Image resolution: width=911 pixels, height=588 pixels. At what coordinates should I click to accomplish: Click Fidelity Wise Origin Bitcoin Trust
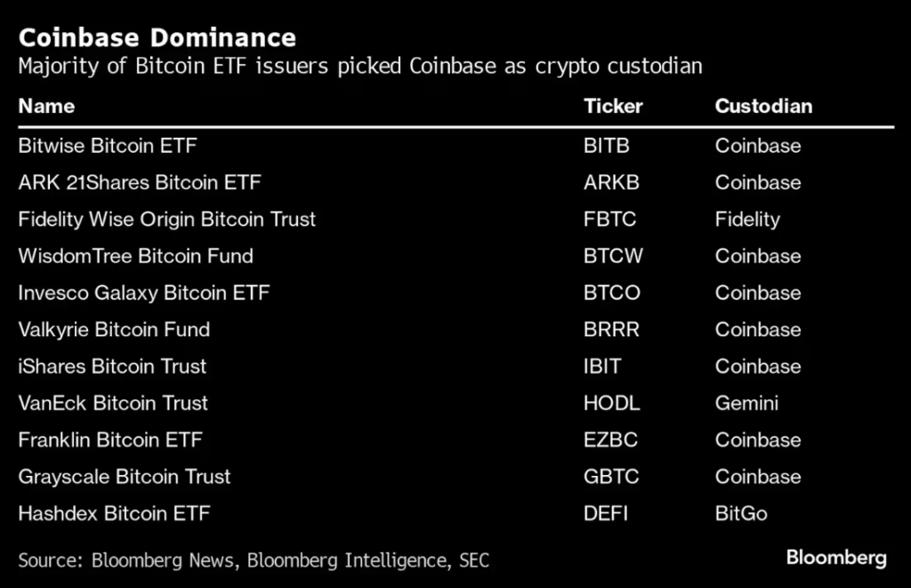coord(167,220)
